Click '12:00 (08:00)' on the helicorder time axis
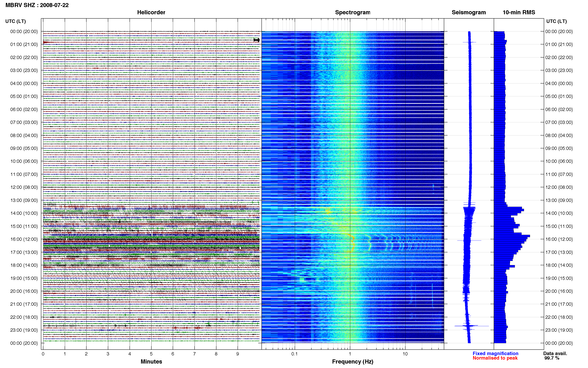Viewport: 588px width, 368px height. click(24, 187)
